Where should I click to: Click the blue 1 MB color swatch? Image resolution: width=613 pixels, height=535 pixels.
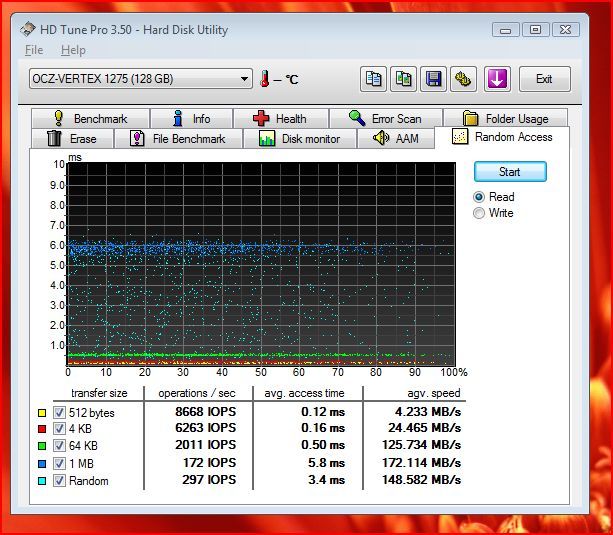(42, 464)
